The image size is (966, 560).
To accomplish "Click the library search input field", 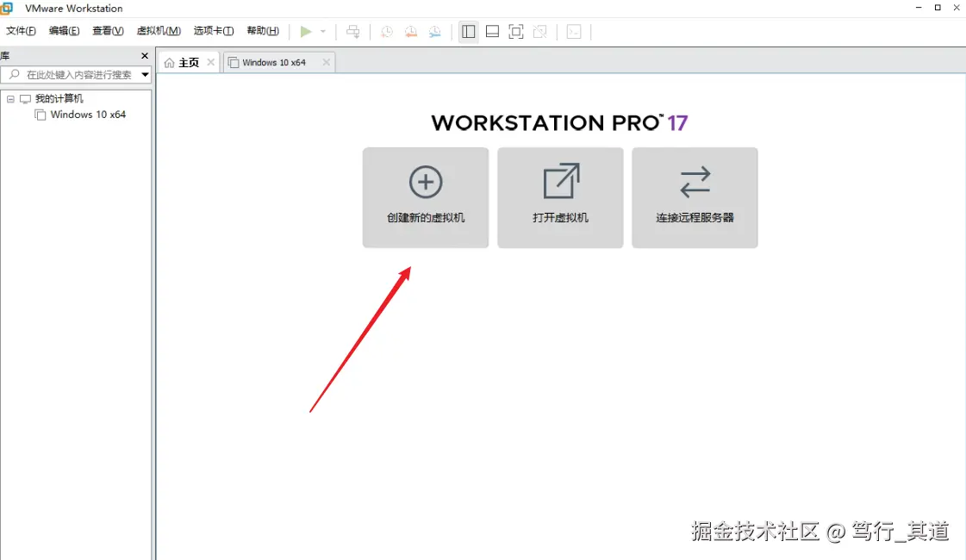I will coord(77,75).
